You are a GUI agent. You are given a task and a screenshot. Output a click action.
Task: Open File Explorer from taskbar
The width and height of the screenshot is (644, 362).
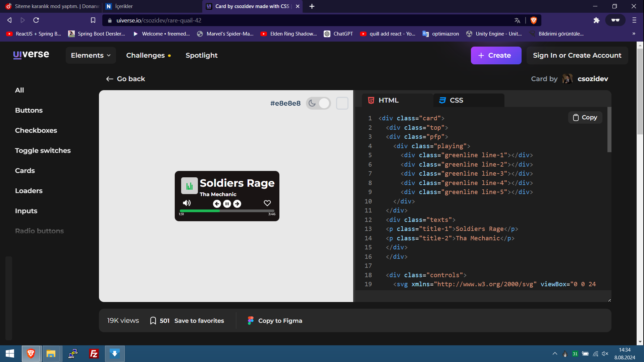tap(51, 354)
